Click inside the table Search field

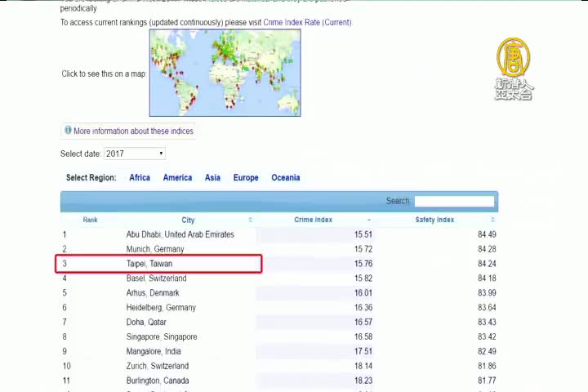point(454,201)
